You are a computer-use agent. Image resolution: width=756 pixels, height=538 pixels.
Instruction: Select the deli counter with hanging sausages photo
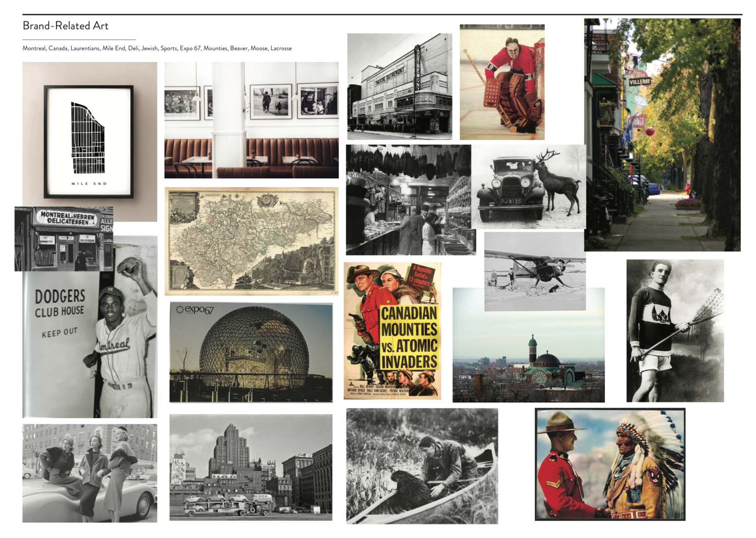tap(409, 200)
